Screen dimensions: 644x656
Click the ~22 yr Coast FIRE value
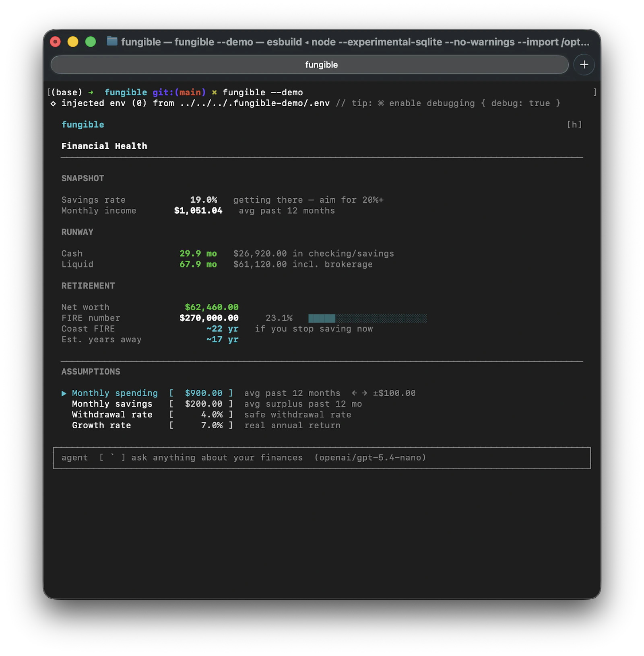tap(222, 329)
